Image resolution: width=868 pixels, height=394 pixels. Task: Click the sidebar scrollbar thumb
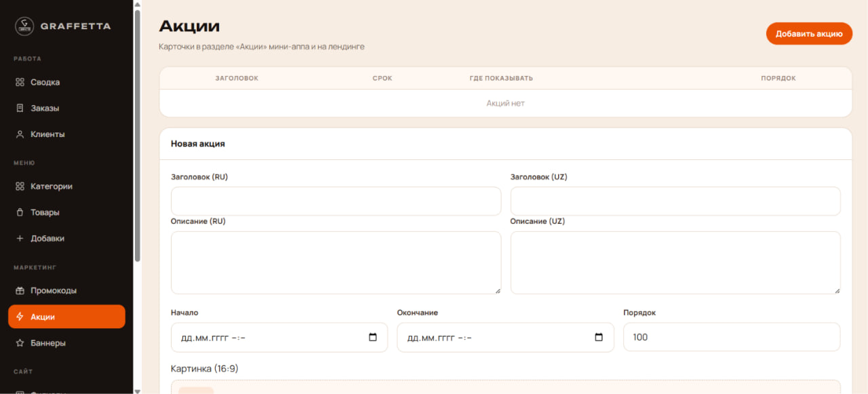pyautogui.click(x=138, y=136)
